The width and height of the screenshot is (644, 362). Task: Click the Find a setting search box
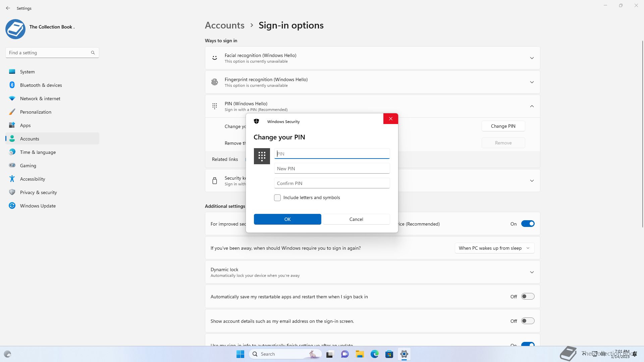(x=52, y=53)
